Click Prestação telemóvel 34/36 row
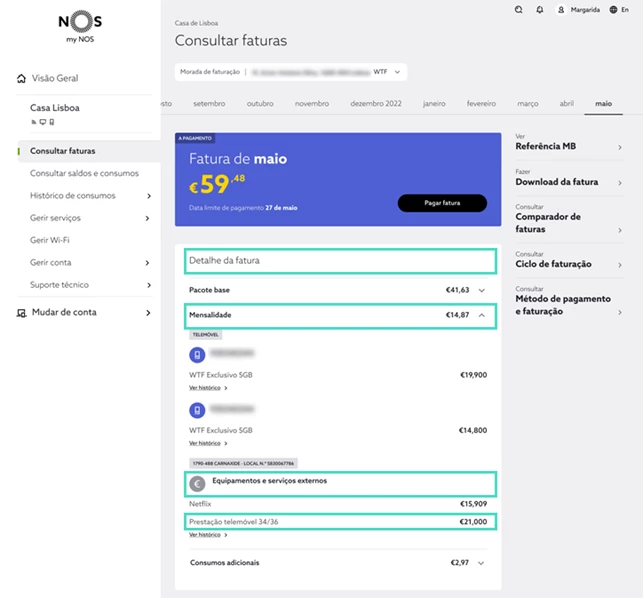Viewport: 643px width, 598px height. tap(340, 522)
